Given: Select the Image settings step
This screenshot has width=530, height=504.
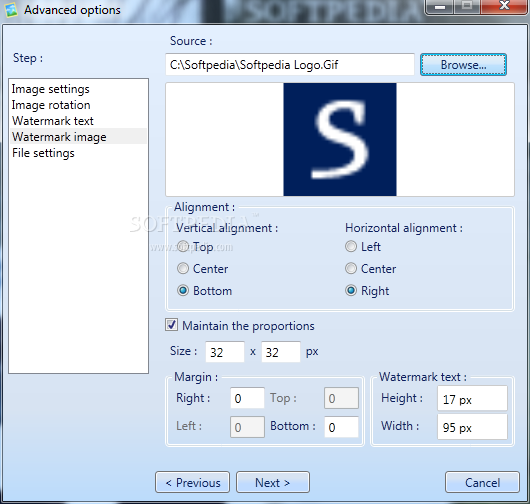Looking at the screenshot, I should [x=78, y=89].
